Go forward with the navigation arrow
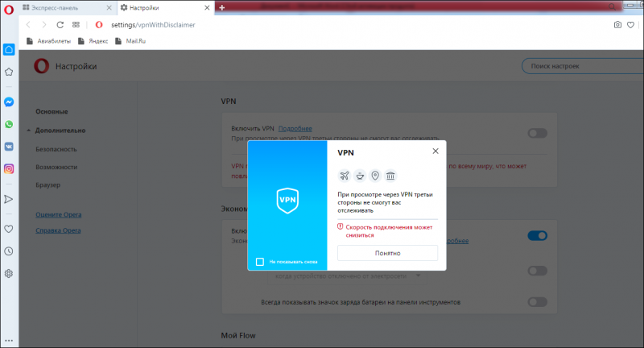This screenshot has width=644, height=348. pos(44,25)
